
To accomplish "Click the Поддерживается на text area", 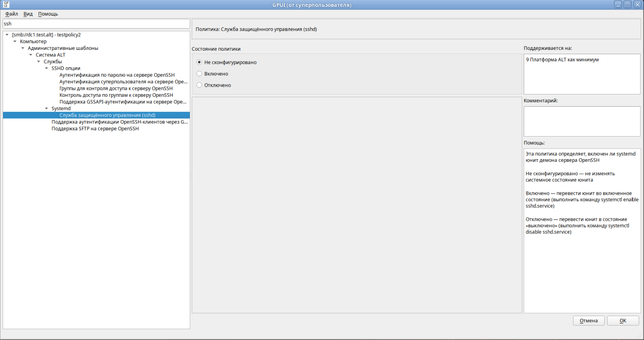I will [x=582, y=74].
